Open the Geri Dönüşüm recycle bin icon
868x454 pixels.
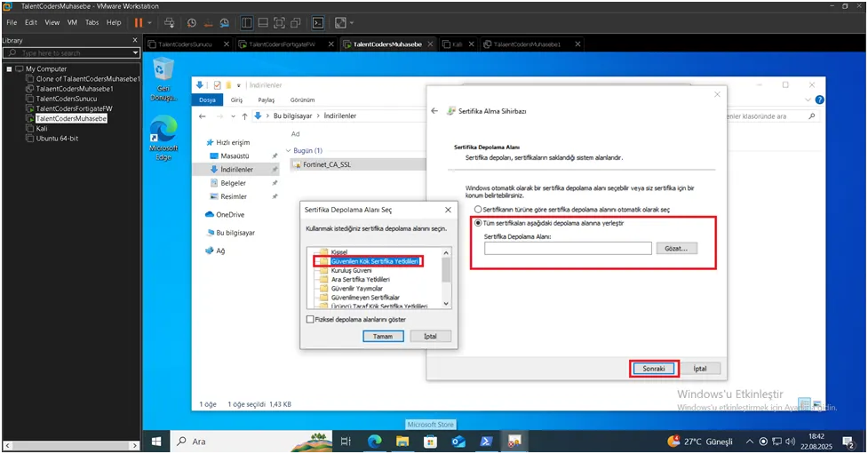tap(163, 80)
